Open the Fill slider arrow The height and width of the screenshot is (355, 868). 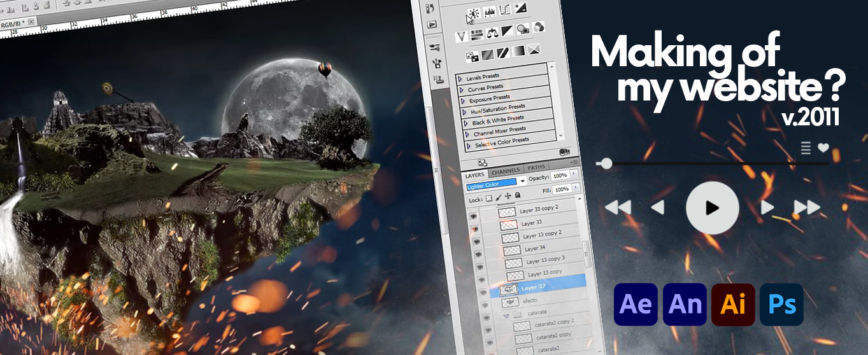[x=576, y=186]
